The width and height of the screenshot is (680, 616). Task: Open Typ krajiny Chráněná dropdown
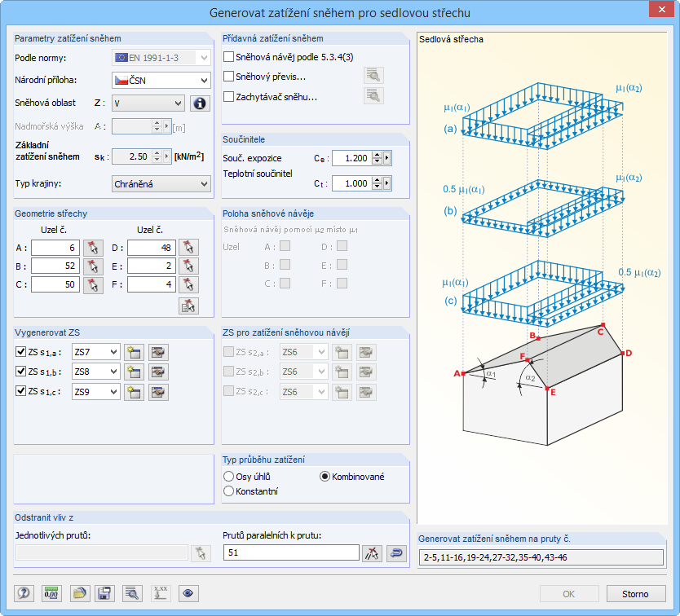tap(161, 184)
